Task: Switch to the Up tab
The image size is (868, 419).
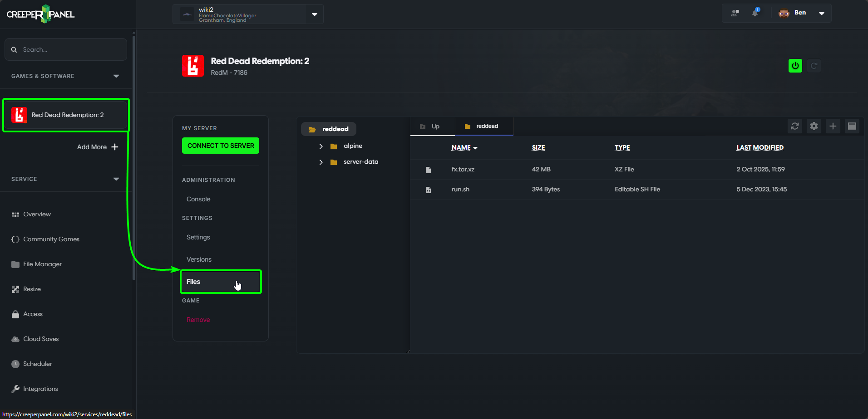Action: click(432, 126)
